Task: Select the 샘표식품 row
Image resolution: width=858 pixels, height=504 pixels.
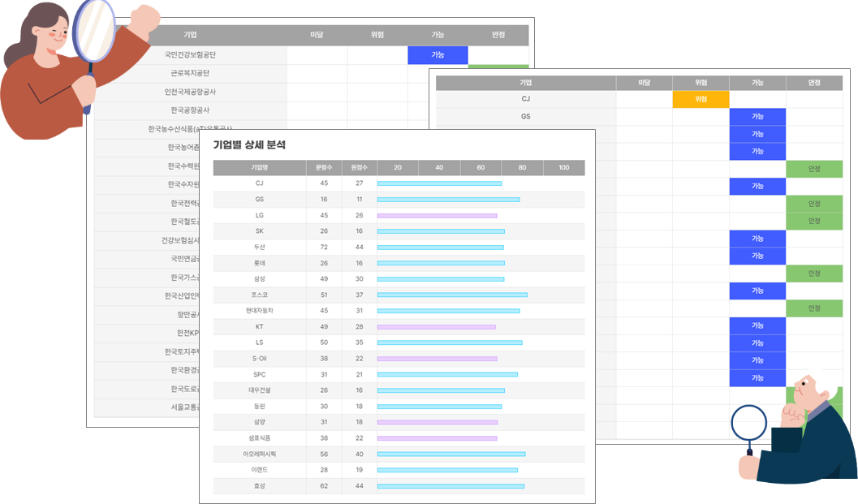Action: [399, 438]
